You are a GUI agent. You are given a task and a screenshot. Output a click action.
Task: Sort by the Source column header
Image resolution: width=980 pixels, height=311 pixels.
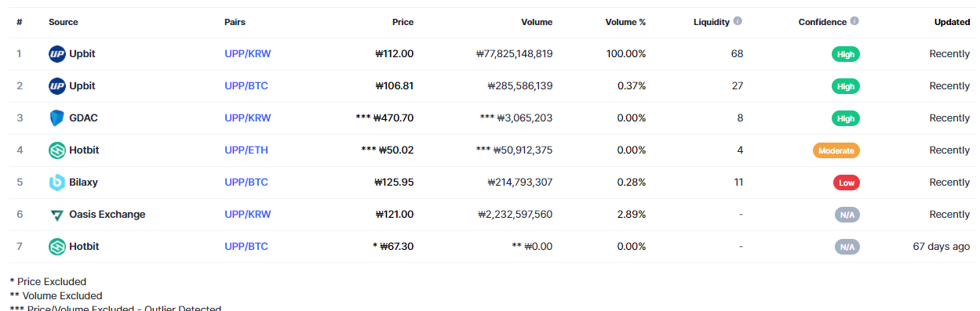click(63, 22)
